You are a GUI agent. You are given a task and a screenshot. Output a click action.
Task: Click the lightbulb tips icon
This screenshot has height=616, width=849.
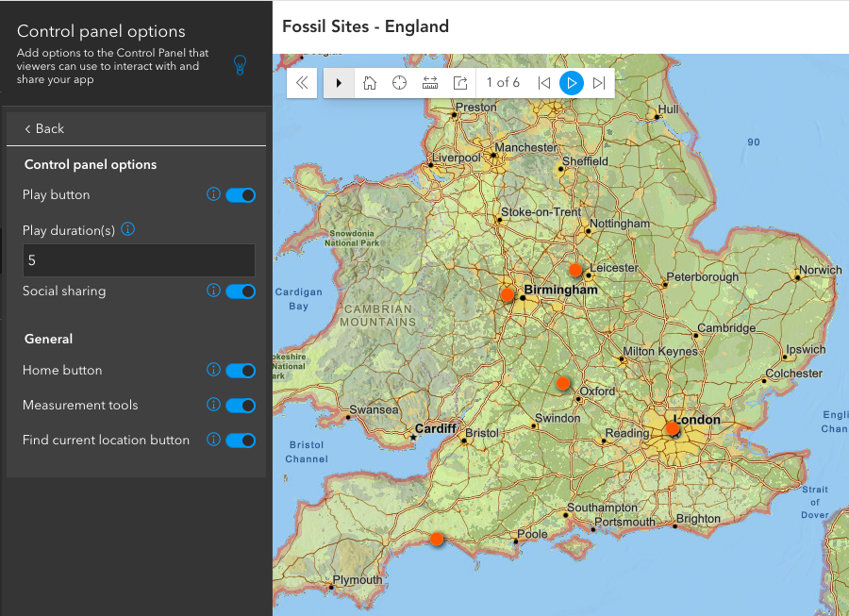tap(240, 65)
